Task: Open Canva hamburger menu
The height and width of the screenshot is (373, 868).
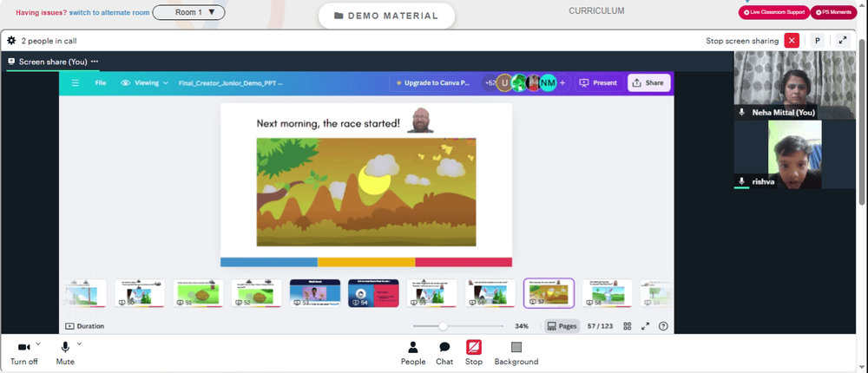Action: click(x=76, y=83)
